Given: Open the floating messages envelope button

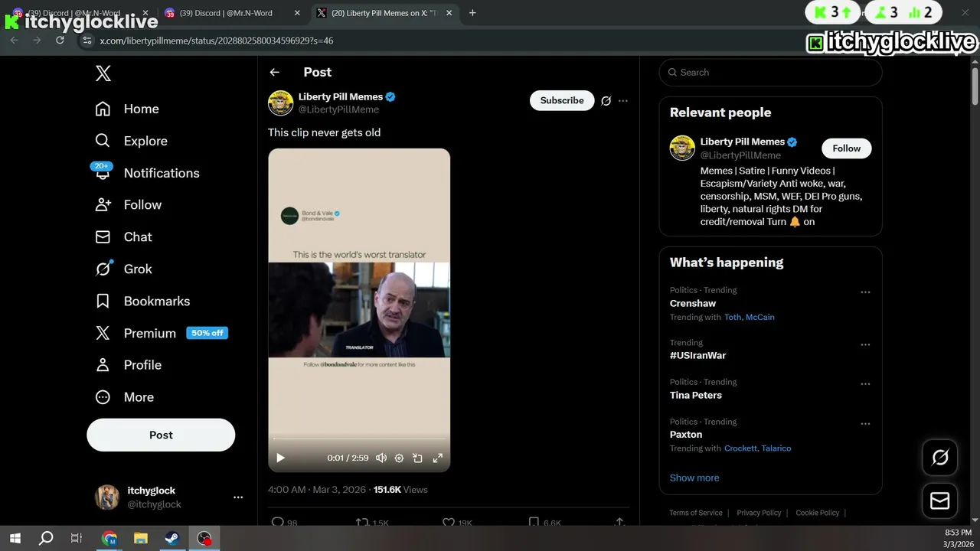Looking at the screenshot, I should click(939, 501).
